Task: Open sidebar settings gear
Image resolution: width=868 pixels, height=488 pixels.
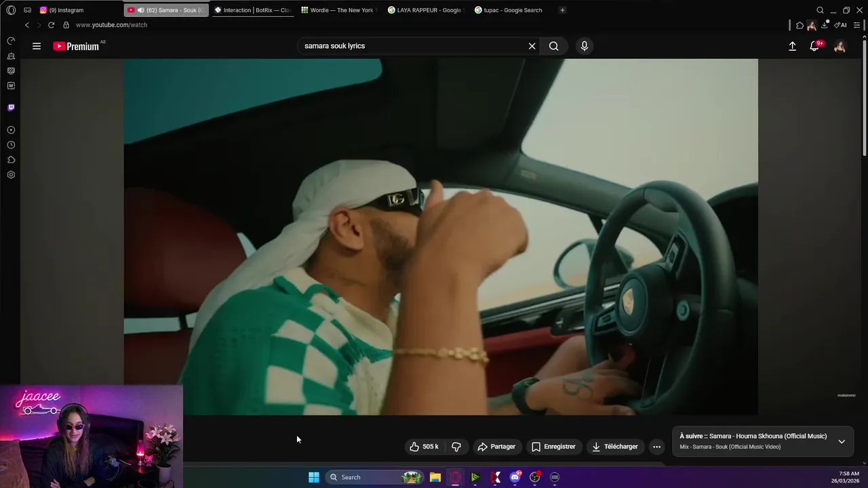Action: click(11, 175)
